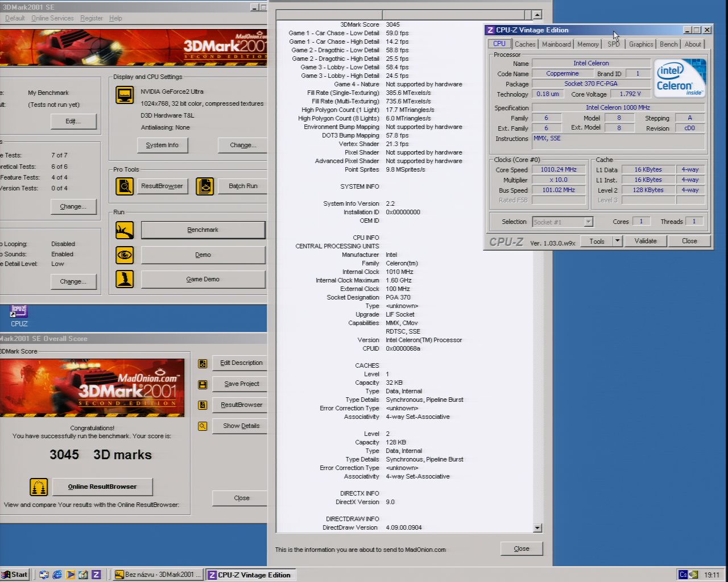This screenshot has height=582, width=728.
Task: Click the vertical scrollbar track of results list
Action: click(x=537, y=271)
